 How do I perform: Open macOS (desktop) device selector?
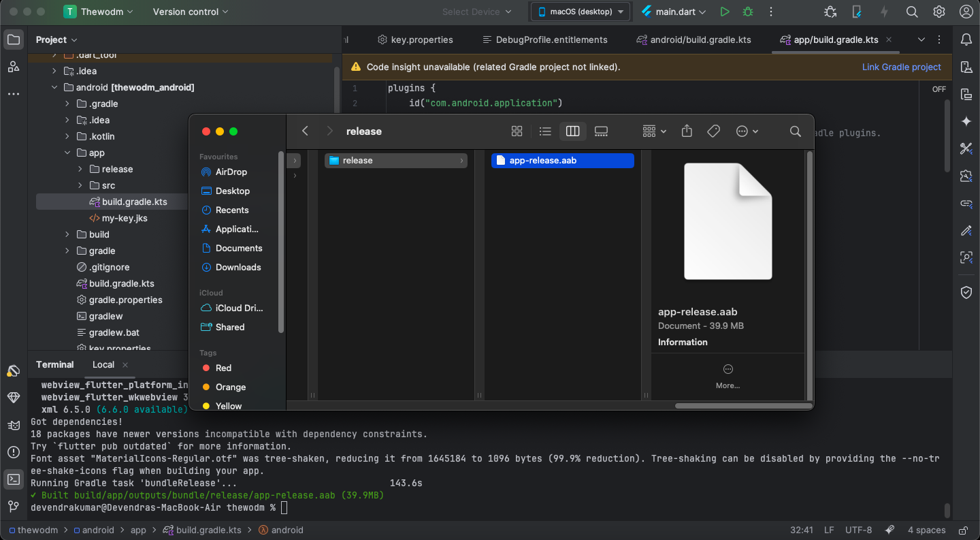point(581,12)
